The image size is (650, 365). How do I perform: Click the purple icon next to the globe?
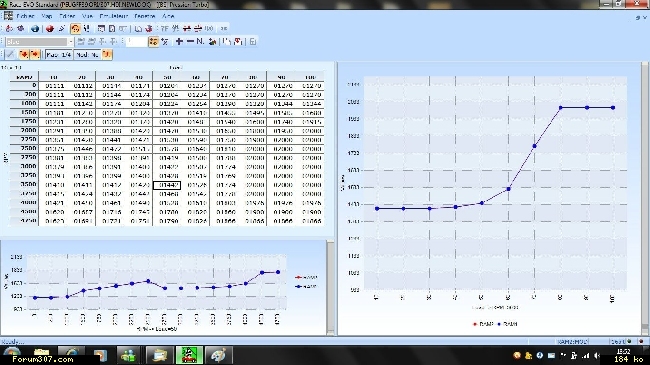[20, 29]
